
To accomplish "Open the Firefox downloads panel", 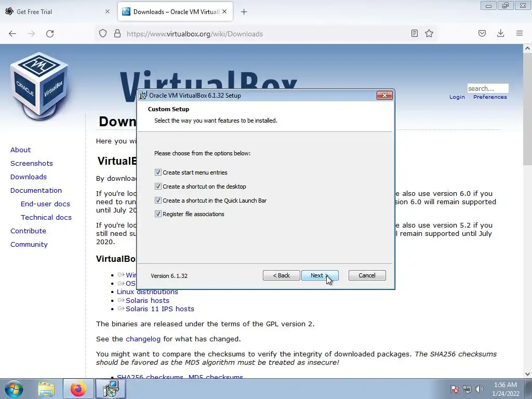I will point(500,33).
